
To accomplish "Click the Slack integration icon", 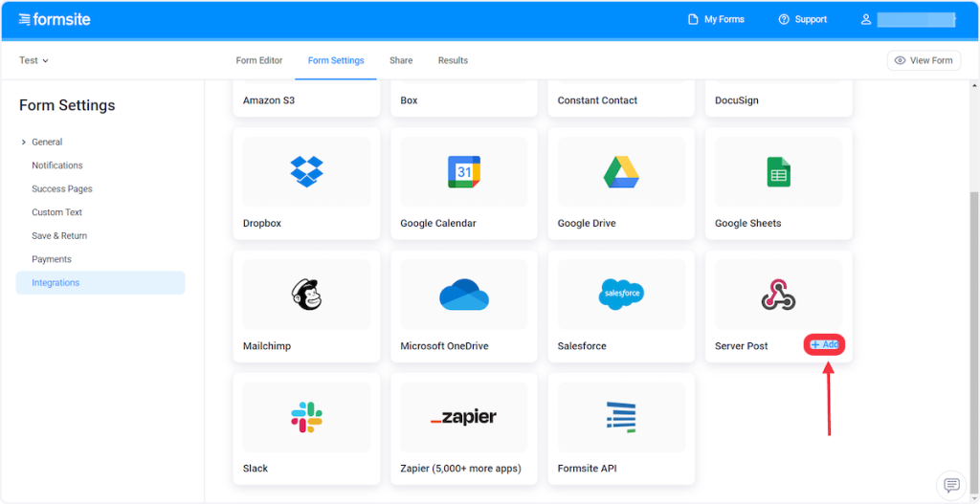I will [x=306, y=417].
